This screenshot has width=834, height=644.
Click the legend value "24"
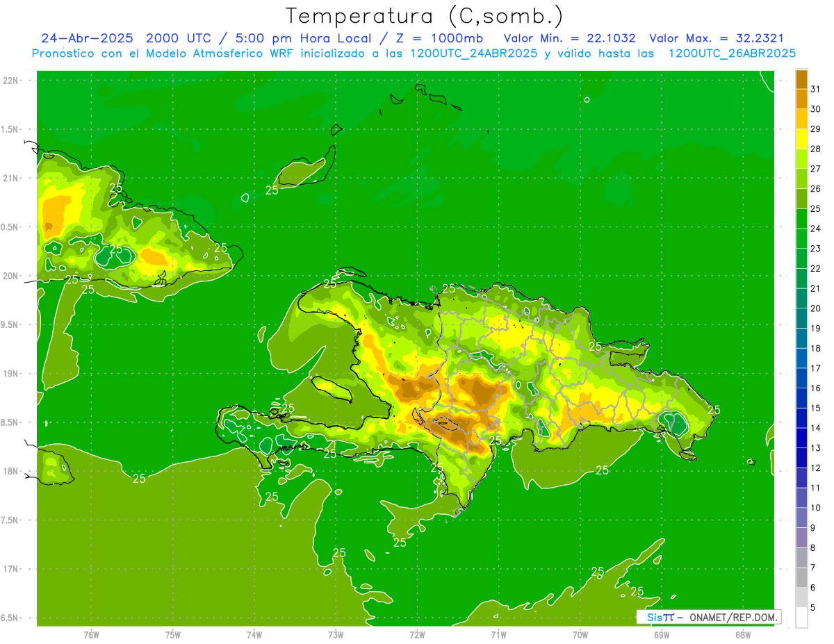point(816,229)
